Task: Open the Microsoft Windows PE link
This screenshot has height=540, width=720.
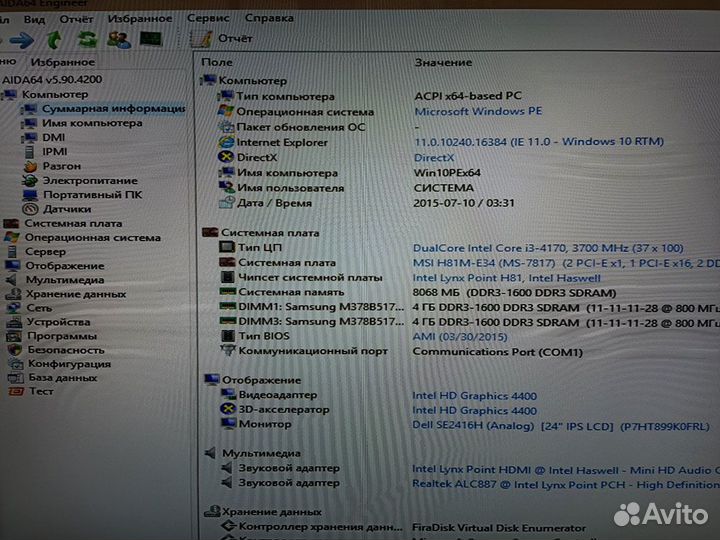Action: (478, 111)
